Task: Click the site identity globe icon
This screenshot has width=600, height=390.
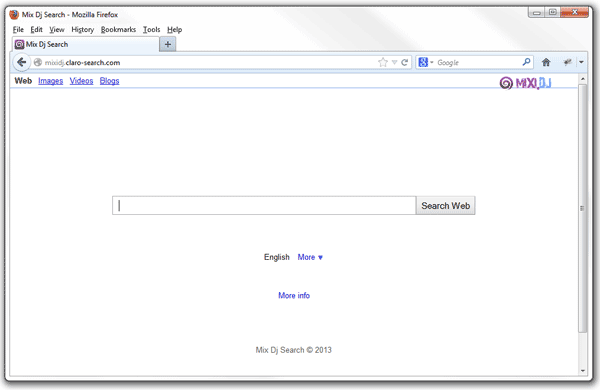Action: click(38, 62)
